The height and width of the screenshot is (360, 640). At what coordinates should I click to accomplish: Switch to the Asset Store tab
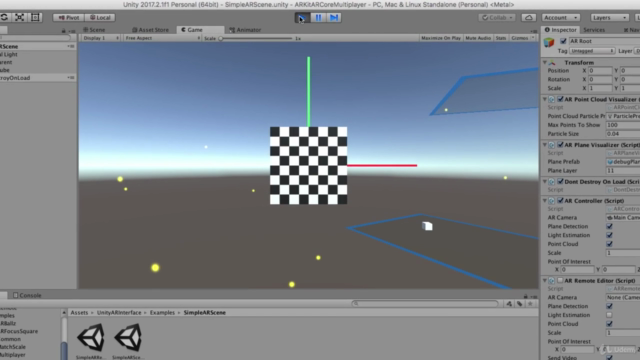150,30
